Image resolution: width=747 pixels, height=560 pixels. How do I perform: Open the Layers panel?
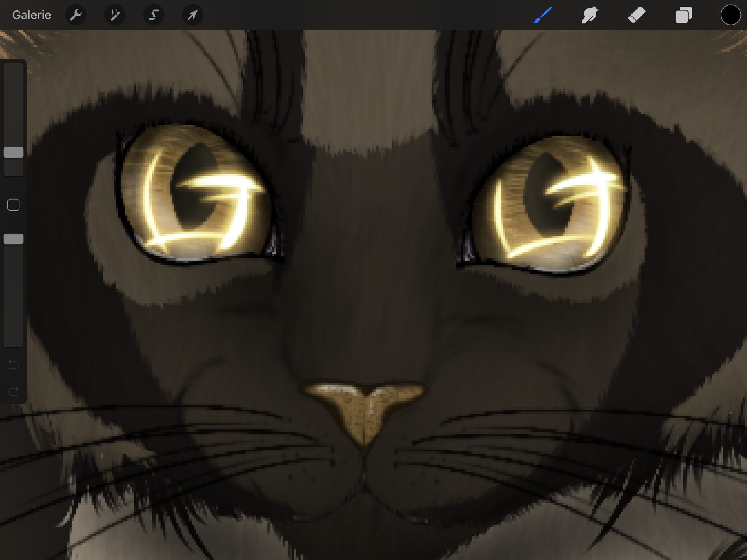[x=684, y=15]
